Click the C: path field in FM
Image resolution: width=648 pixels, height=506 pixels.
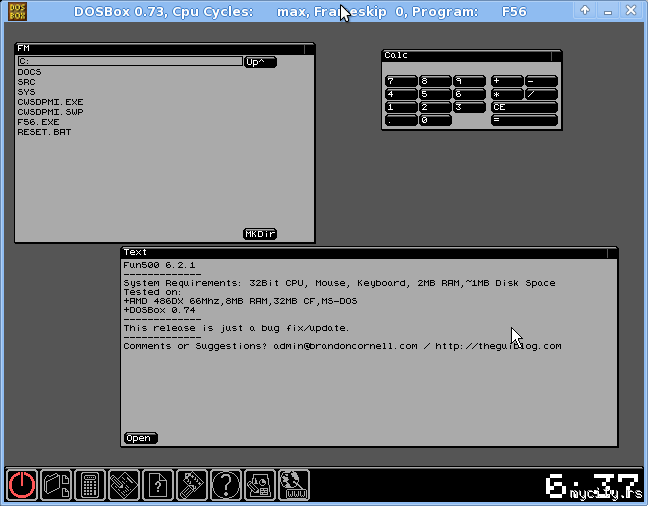130,61
